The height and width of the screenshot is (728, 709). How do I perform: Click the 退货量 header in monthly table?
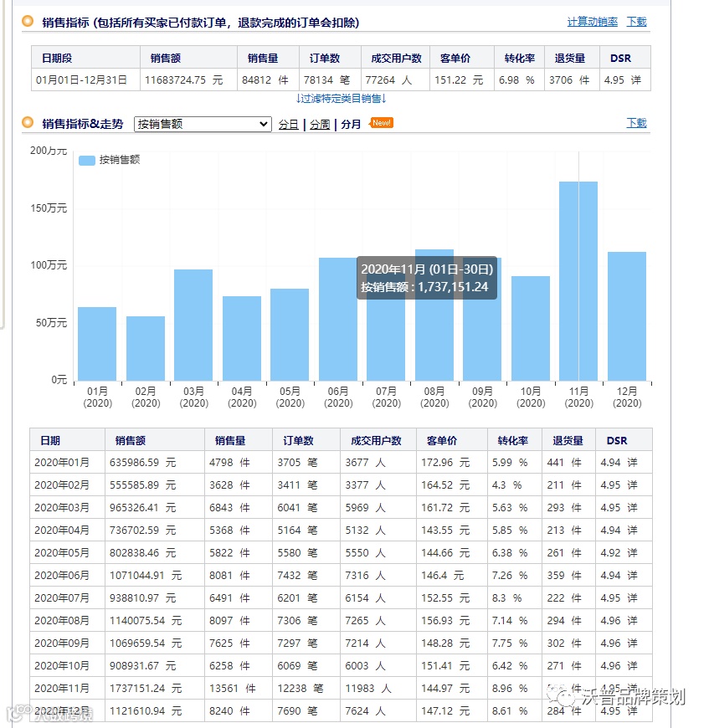click(x=568, y=440)
